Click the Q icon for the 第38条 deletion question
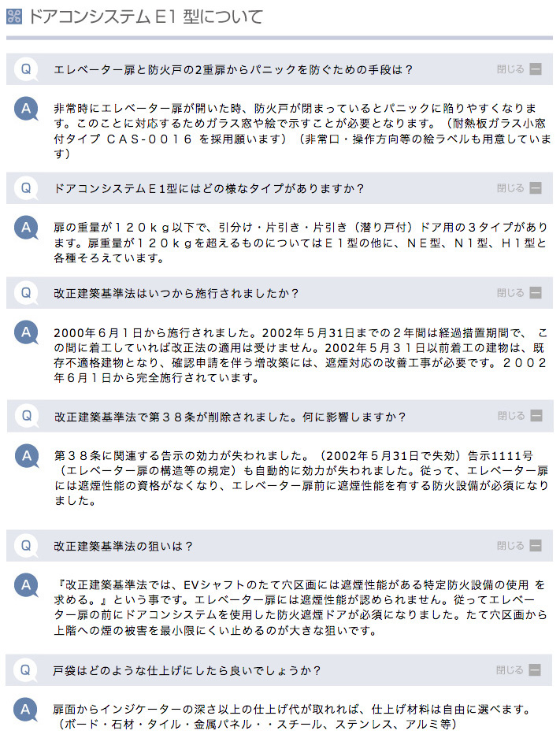 (26, 417)
